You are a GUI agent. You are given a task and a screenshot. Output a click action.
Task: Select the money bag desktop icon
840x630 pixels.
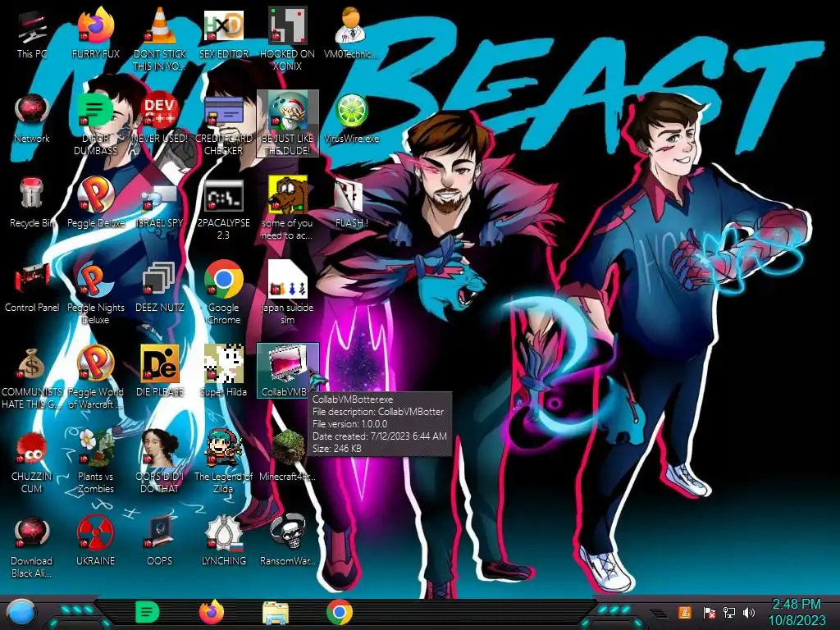[32, 378]
